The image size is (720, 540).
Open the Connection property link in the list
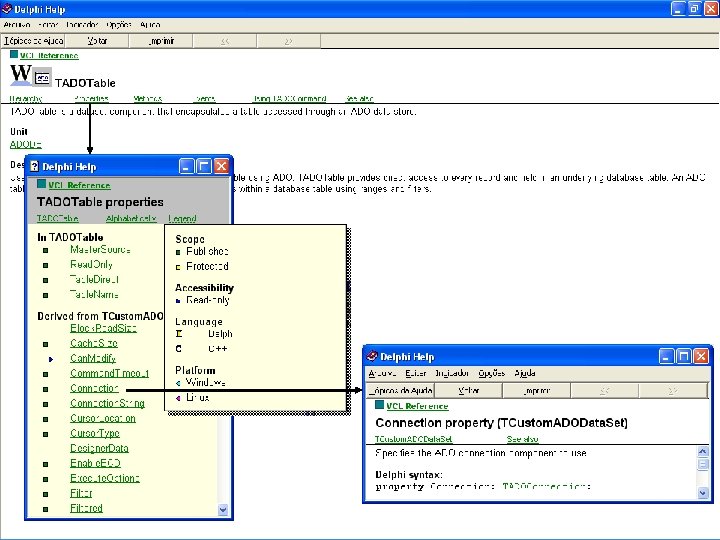94,388
